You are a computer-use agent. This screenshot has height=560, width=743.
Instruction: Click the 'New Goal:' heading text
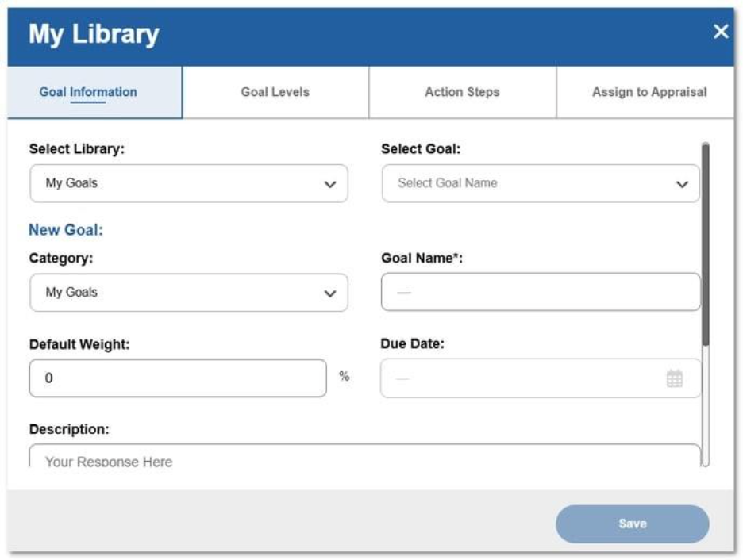click(66, 230)
